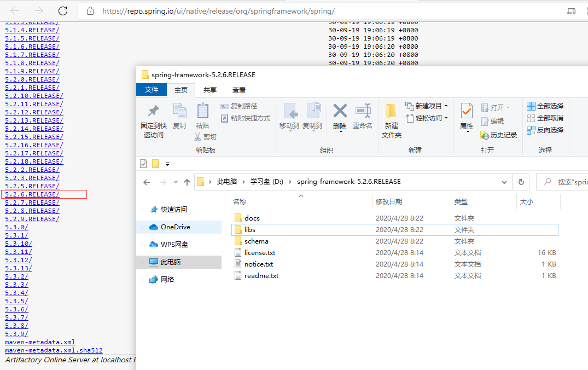Expand the OneDrive tree node
Viewport: 588px width, 370px height.
point(142,227)
